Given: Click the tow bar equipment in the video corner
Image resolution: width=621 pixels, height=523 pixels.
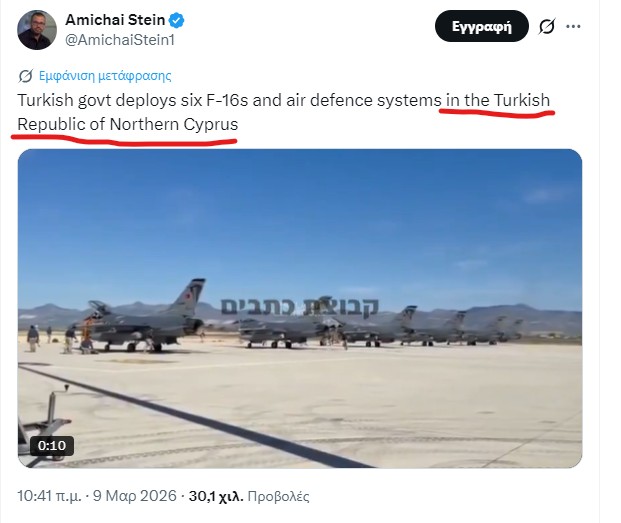Looking at the screenshot, I should point(44,422).
